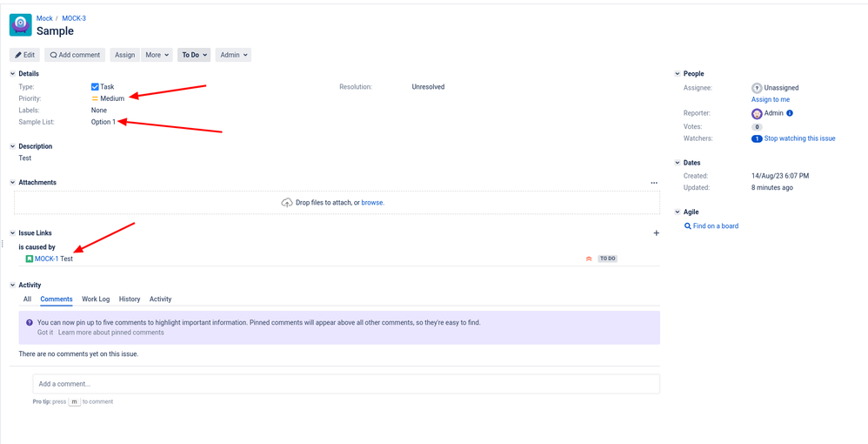868x444 pixels.
Task: Click the high priority arrows icon on MOCK-1
Action: click(x=589, y=259)
